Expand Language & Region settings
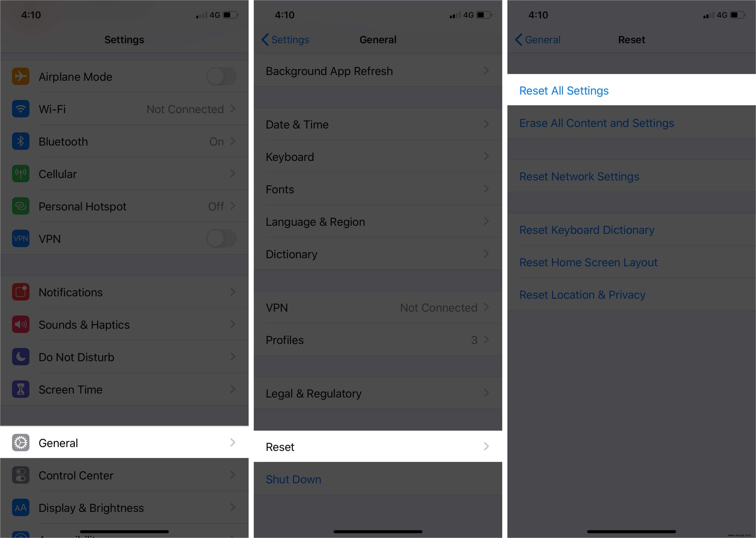The image size is (756, 538). [x=378, y=221]
